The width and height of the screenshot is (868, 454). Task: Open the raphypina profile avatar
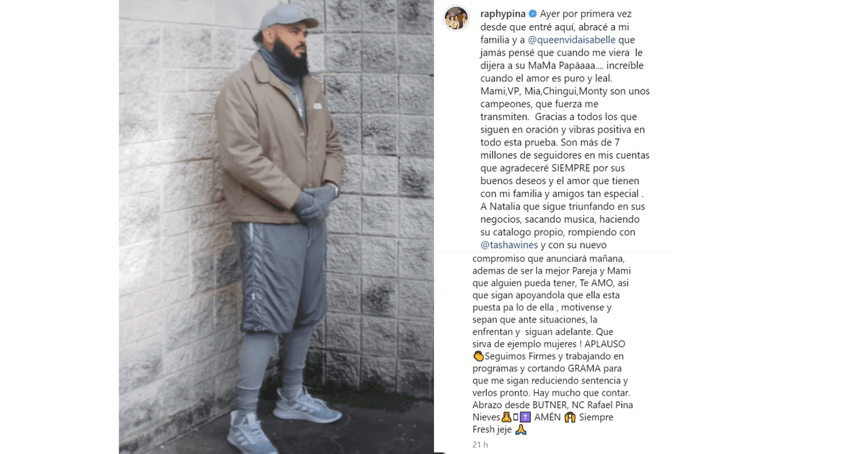(456, 18)
